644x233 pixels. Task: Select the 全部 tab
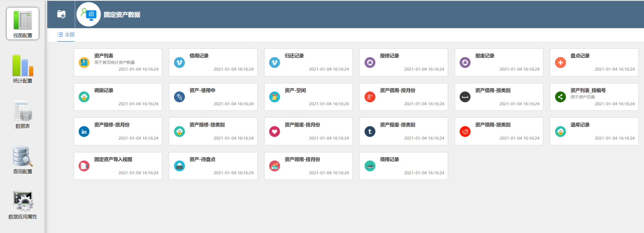click(66, 35)
